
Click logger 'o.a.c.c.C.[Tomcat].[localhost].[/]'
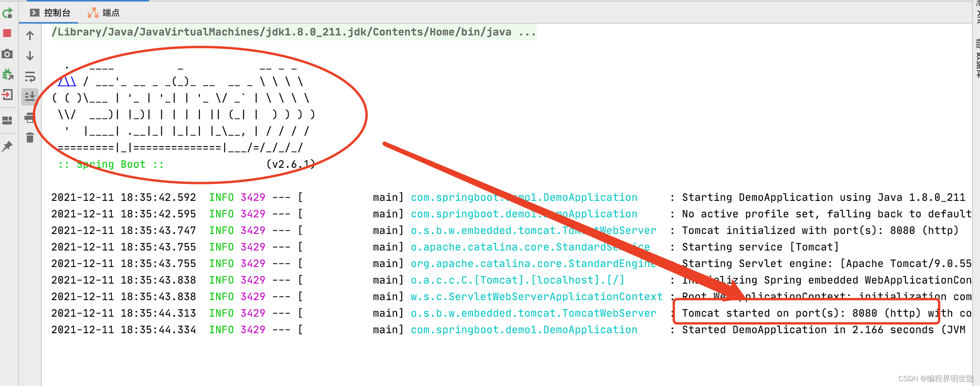[518, 280]
